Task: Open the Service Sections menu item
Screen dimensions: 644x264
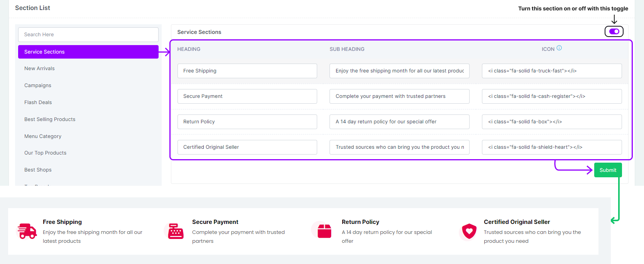Action: pos(88,52)
